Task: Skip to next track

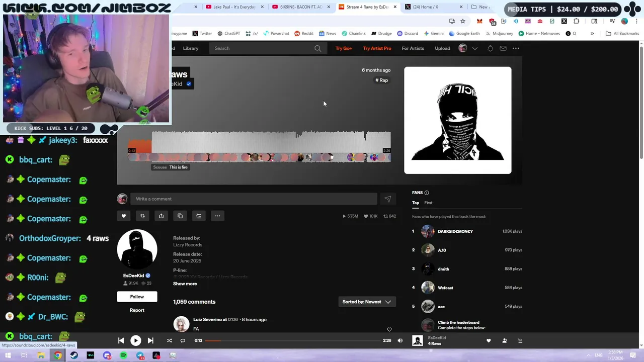Action: [x=150, y=340]
